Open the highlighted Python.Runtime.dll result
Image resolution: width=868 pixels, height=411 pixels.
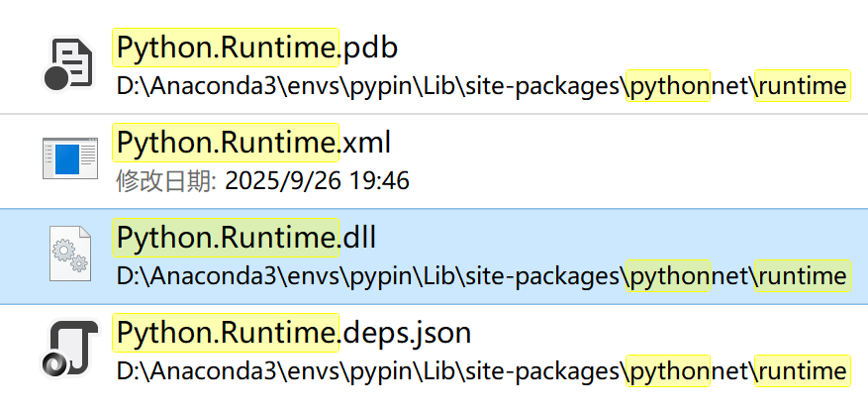click(x=434, y=257)
